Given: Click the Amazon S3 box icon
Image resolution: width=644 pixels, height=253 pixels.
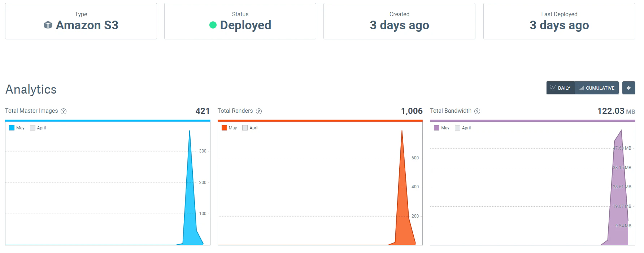Looking at the screenshot, I should click(48, 25).
